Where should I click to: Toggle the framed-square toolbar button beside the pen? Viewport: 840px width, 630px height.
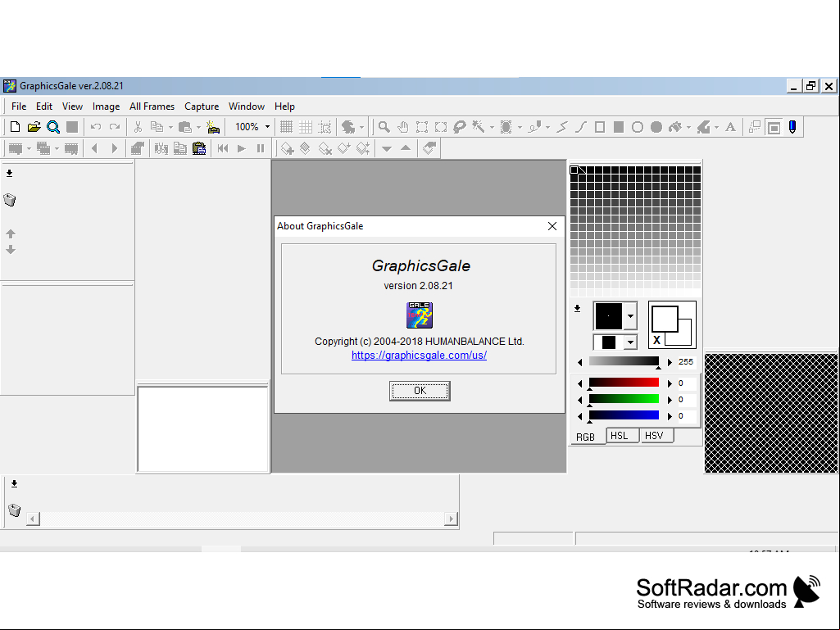tap(774, 127)
